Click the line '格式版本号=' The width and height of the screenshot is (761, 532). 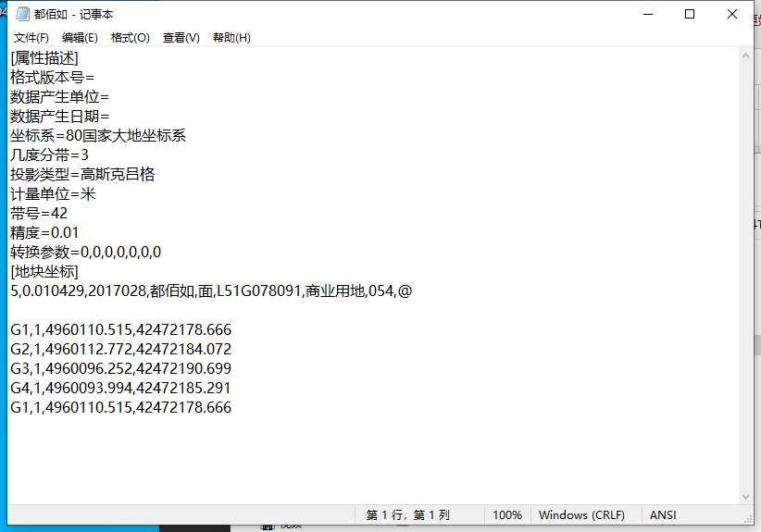click(x=52, y=78)
